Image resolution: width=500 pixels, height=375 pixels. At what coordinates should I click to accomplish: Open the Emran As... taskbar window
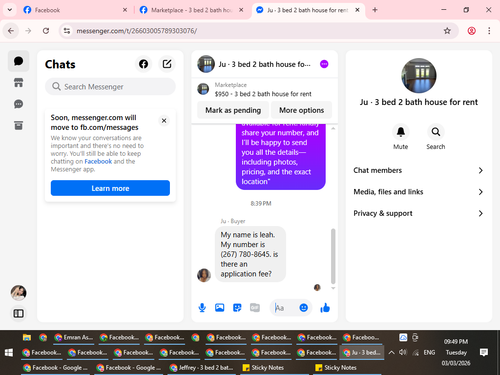[x=73, y=337]
